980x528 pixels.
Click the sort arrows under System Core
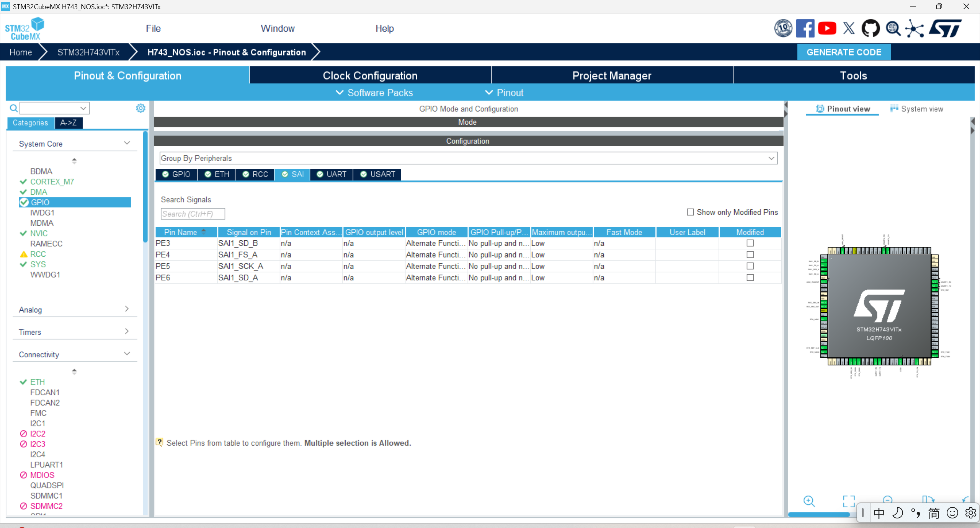click(74, 161)
